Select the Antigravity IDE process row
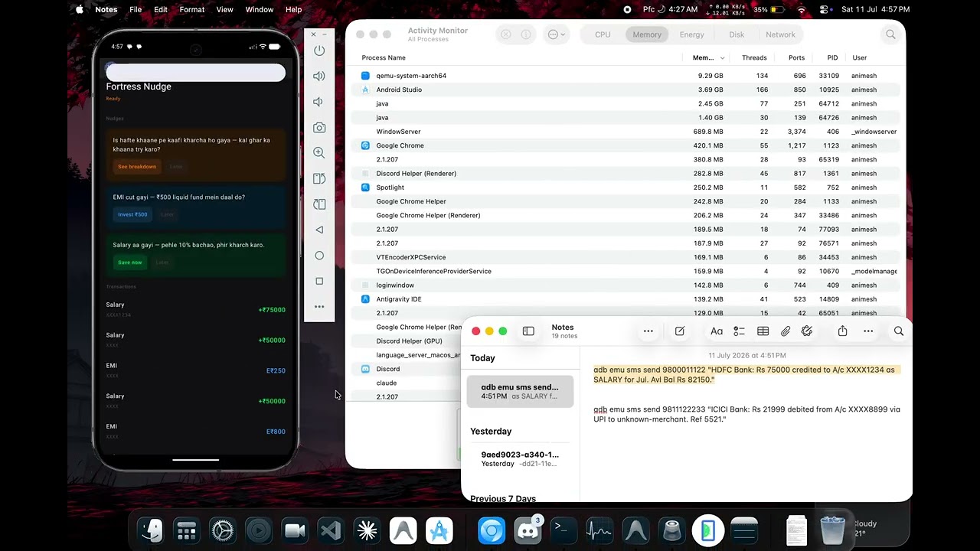980x551 pixels. (x=626, y=299)
